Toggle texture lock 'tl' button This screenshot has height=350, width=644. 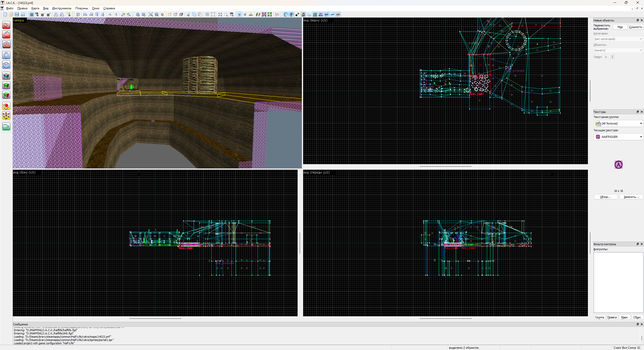click(x=239, y=15)
